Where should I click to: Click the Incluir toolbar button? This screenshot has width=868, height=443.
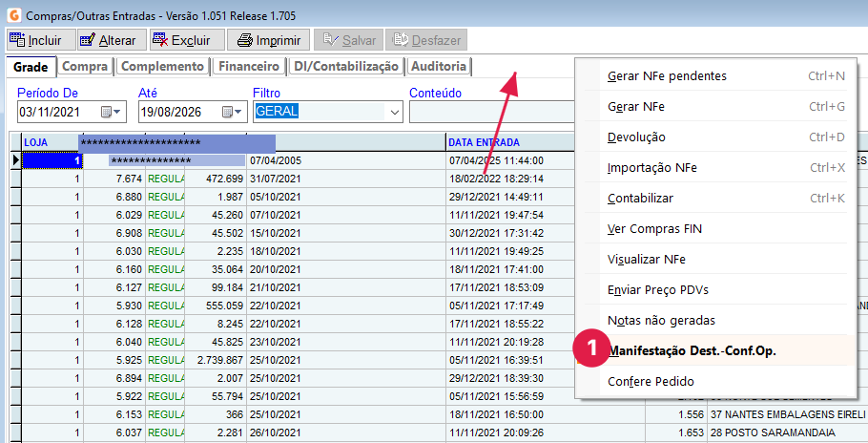[41, 40]
